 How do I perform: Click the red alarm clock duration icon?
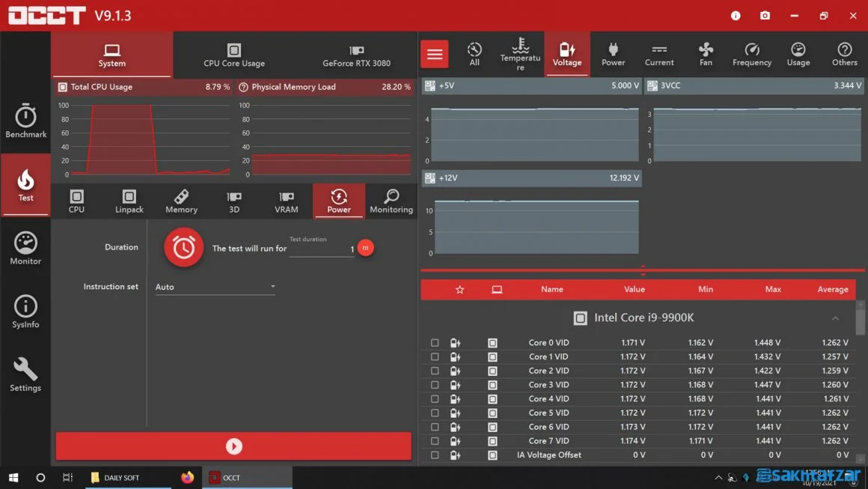[x=184, y=248]
